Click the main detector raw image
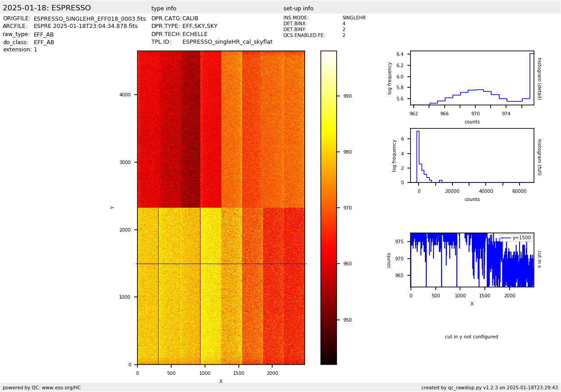This screenshot has height=392, width=561. pyautogui.click(x=221, y=208)
